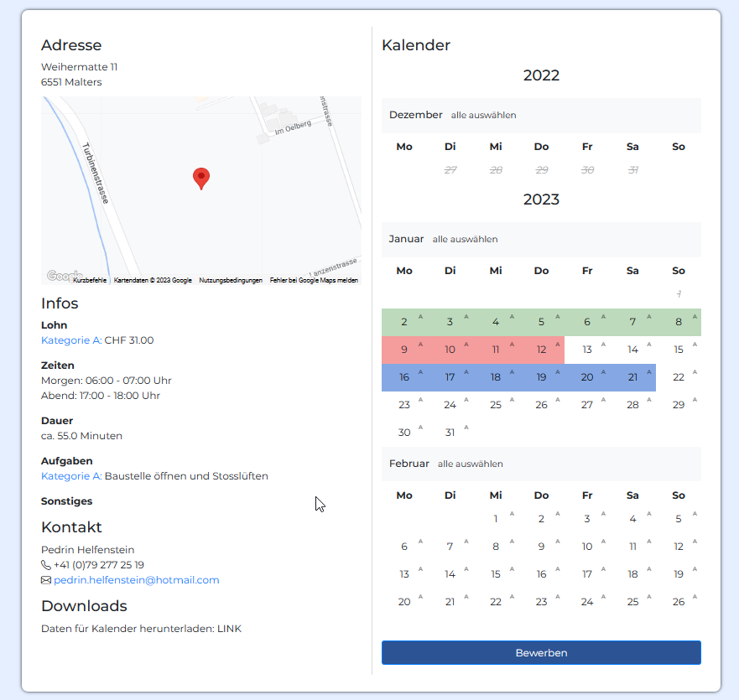Click the phone receiver icon beside the number
The image size is (739, 700).
[x=44, y=564]
